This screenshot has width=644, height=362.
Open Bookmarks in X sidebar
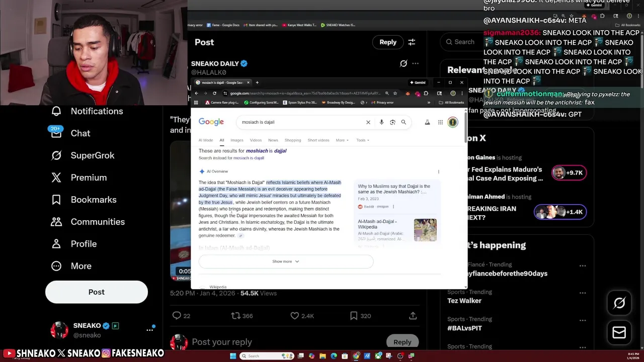84,200
